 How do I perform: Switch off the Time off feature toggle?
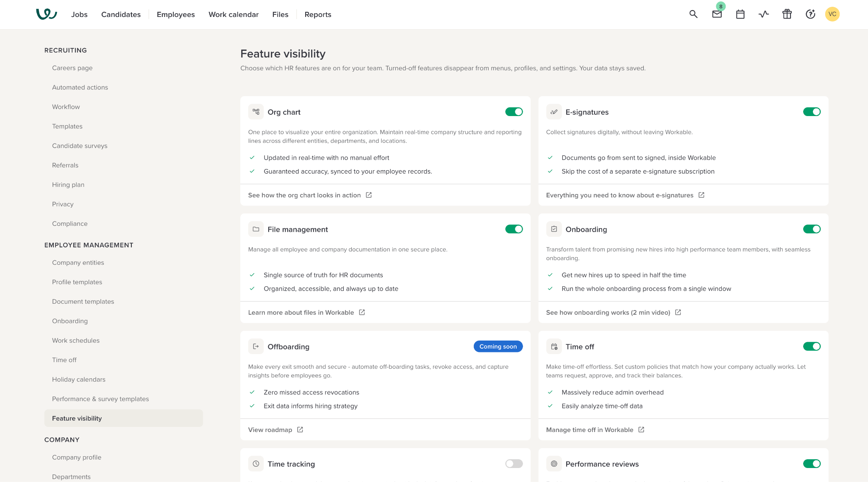[x=812, y=346]
